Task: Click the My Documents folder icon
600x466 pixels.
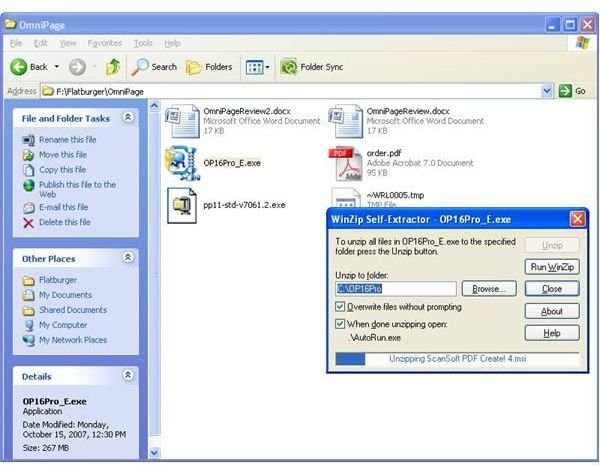Action: (x=28, y=295)
